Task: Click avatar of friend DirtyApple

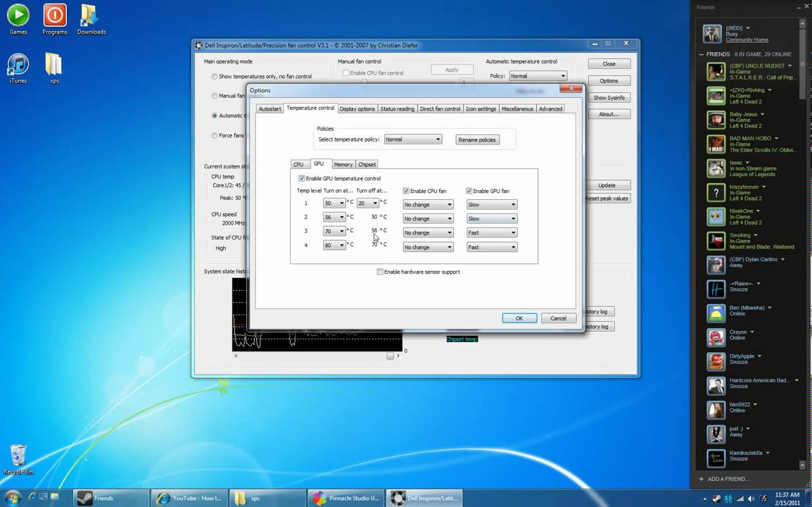Action: (716, 362)
